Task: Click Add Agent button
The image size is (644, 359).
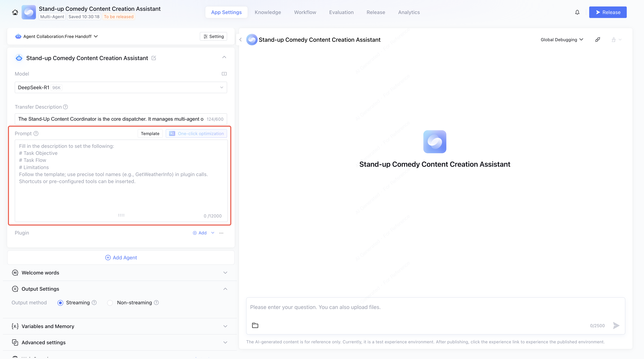Action: (x=121, y=258)
